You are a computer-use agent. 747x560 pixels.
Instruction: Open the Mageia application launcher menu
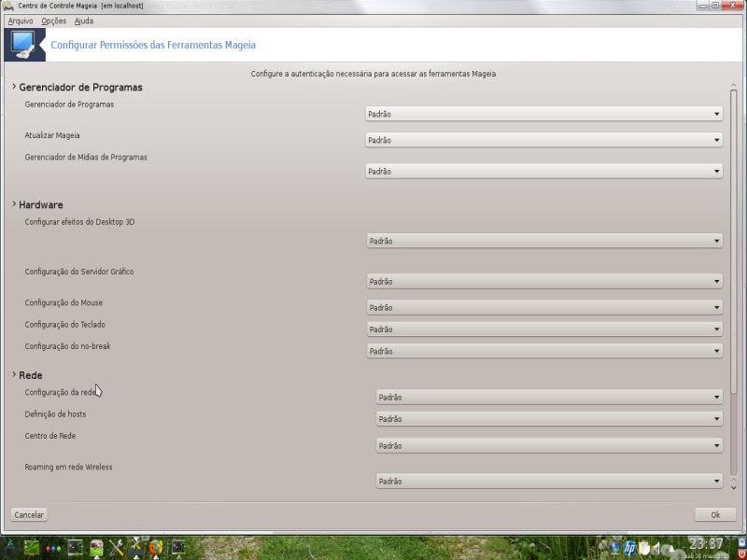tap(8, 548)
